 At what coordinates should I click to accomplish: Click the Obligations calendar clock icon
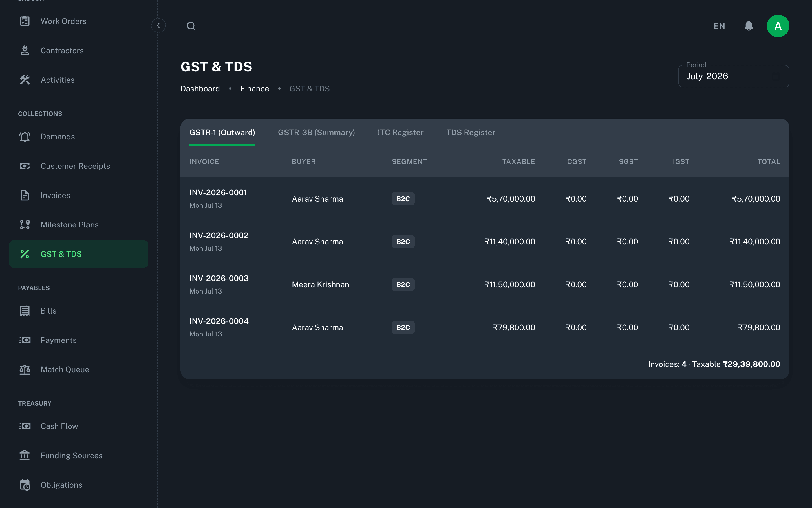[x=25, y=485]
